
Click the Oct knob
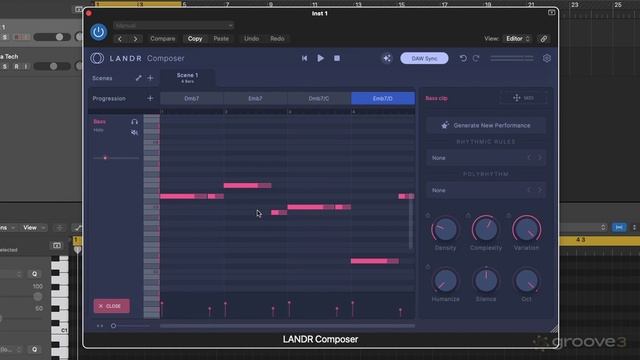(x=527, y=281)
